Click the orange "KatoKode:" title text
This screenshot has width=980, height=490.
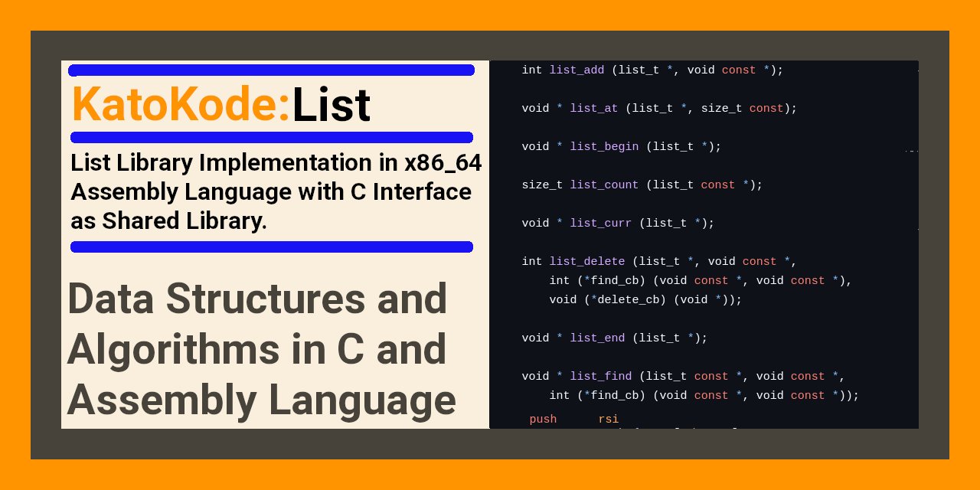[x=181, y=105]
